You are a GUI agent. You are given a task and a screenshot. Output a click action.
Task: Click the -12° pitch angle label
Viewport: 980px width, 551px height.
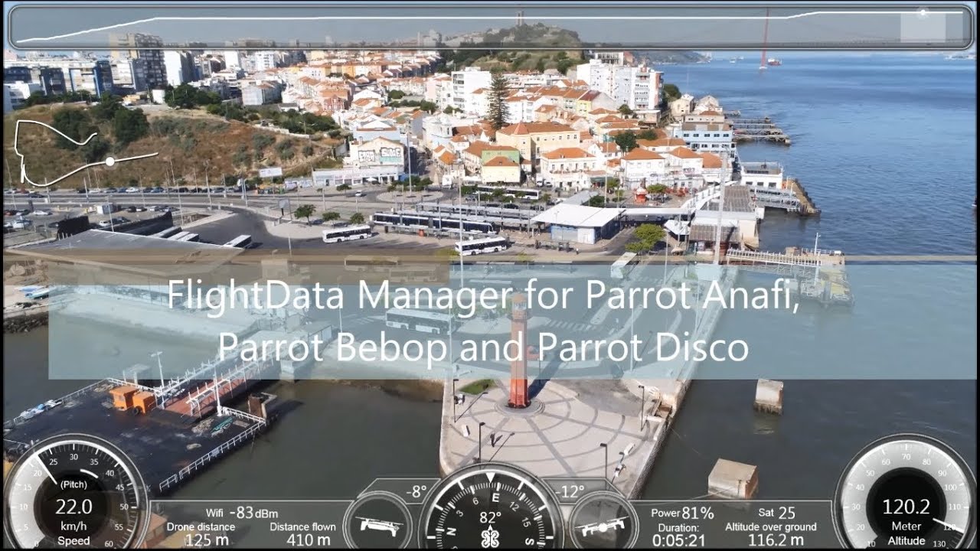(x=570, y=492)
